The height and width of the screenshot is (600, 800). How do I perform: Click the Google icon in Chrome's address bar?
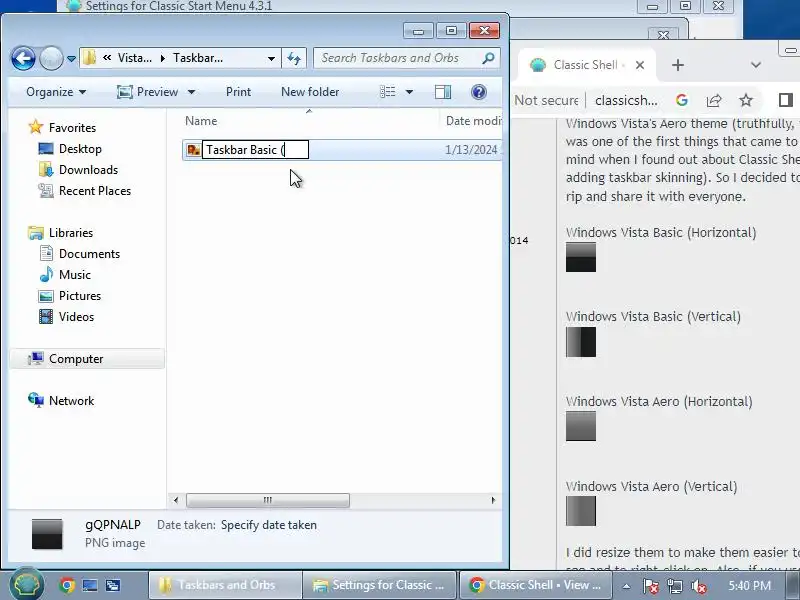click(x=682, y=101)
